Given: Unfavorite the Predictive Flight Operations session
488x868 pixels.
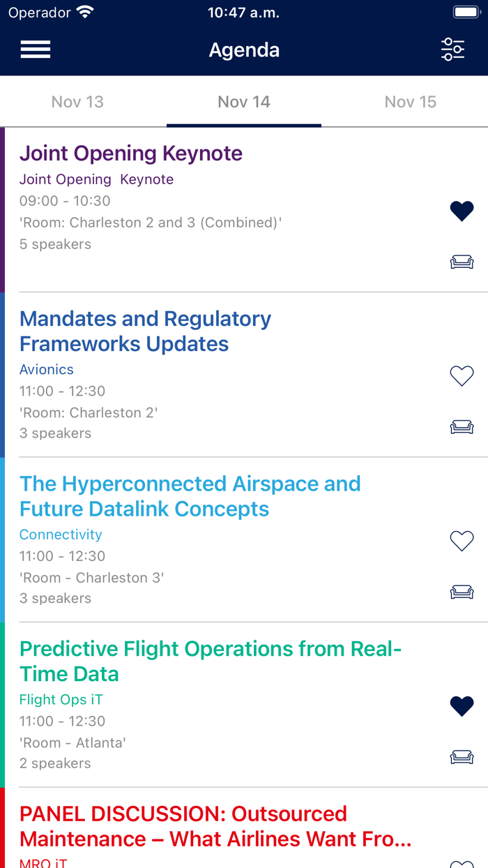Looking at the screenshot, I should 462,705.
